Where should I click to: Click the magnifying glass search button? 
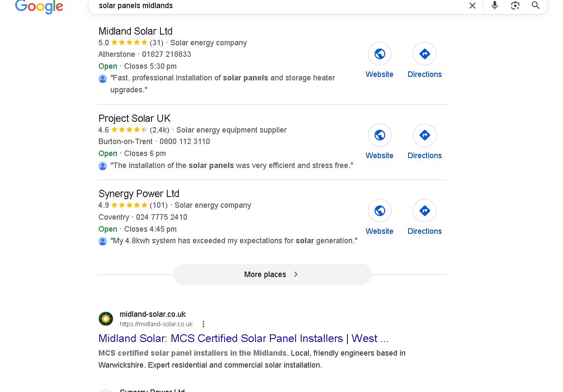click(x=536, y=6)
